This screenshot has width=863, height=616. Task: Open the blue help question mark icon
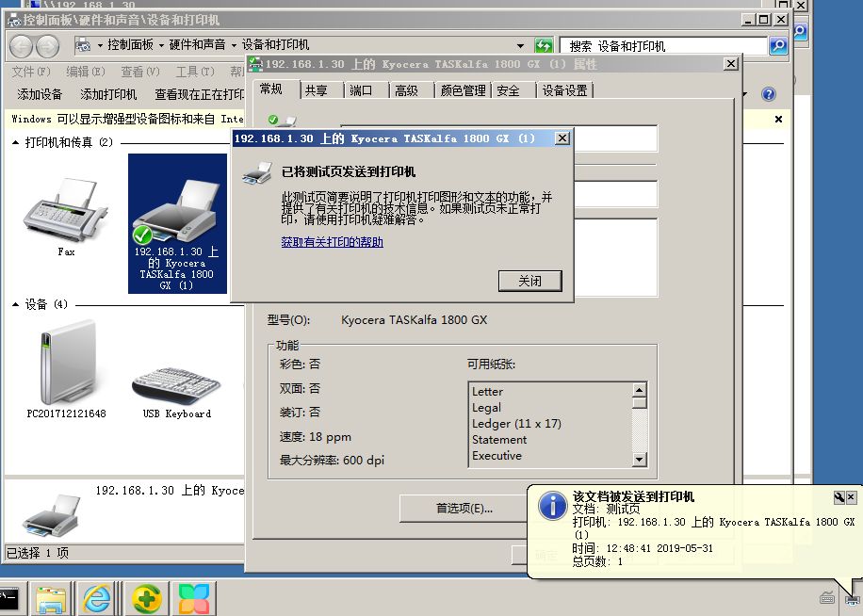click(769, 94)
